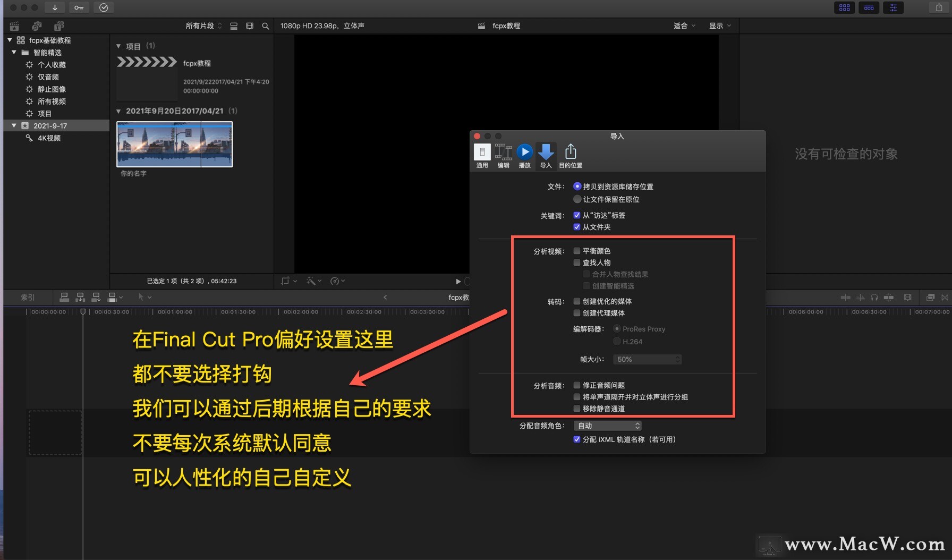
Task: Collapse the 2021-9-17 event
Action: [14, 125]
